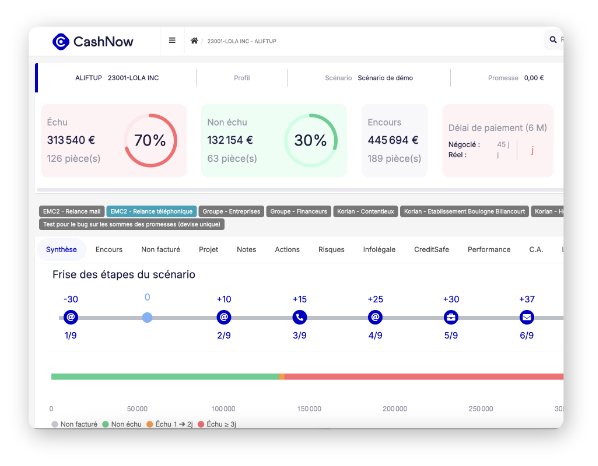Select the Groupe - Financeurs tag
This screenshot has width=598, height=466.
pyautogui.click(x=299, y=211)
